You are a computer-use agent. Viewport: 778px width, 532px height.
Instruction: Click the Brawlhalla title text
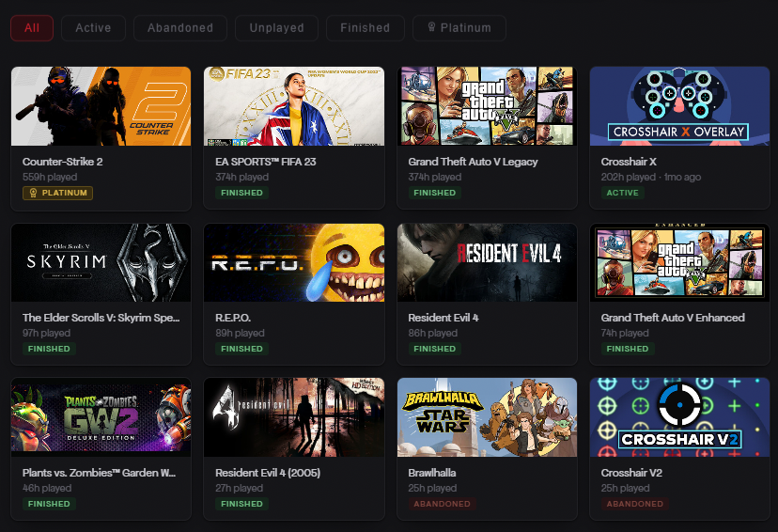point(432,473)
